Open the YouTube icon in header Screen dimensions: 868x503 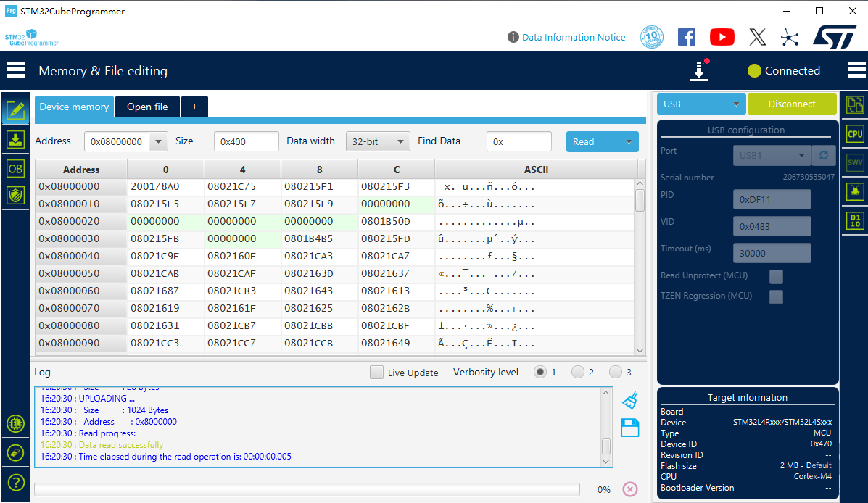pos(722,37)
